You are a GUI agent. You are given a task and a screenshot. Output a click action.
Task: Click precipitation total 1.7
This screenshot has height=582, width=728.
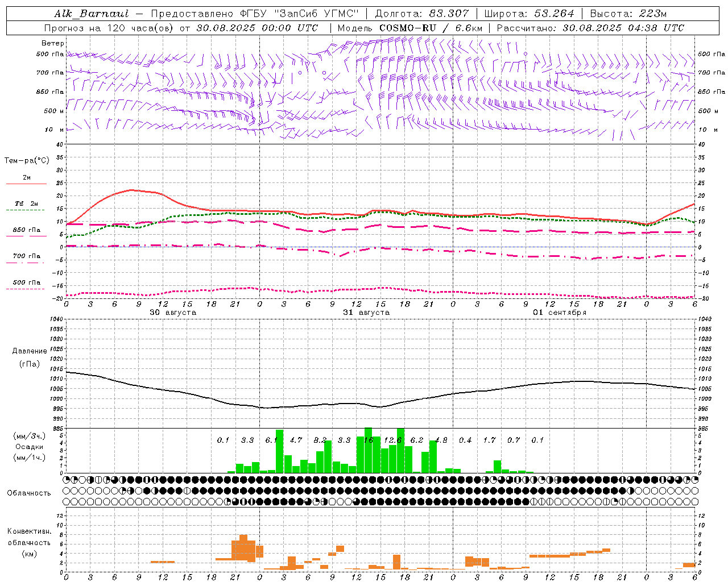tap(490, 440)
